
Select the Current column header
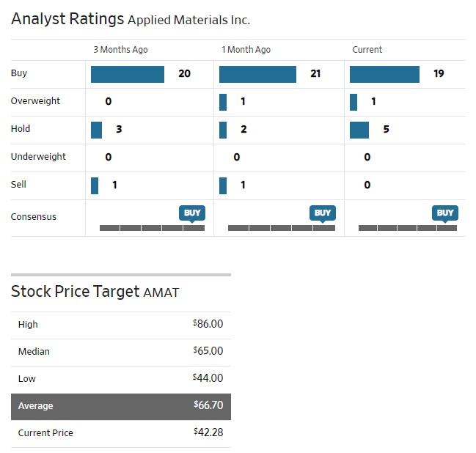(367, 50)
